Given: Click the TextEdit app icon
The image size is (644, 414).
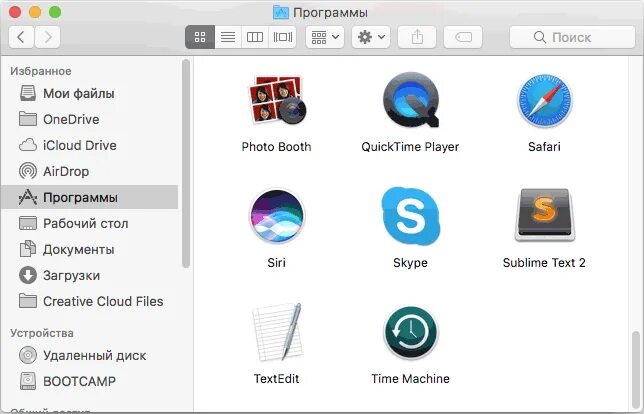Looking at the screenshot, I should pyautogui.click(x=276, y=332).
